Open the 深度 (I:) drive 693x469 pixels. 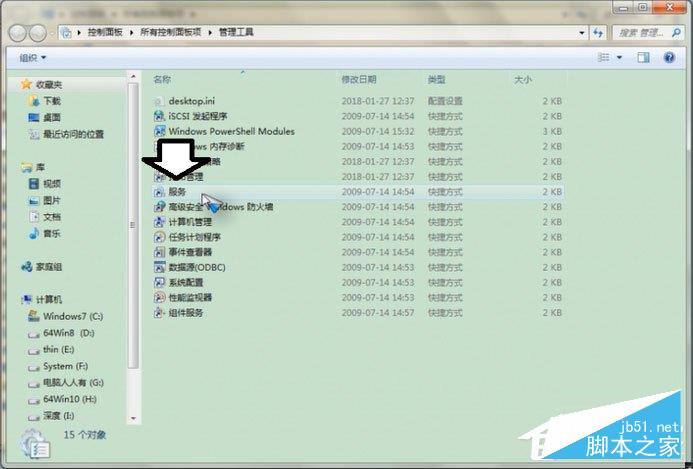pos(59,416)
